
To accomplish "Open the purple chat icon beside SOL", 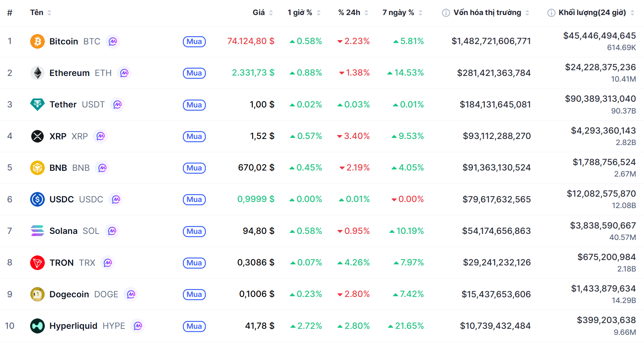I will (112, 231).
